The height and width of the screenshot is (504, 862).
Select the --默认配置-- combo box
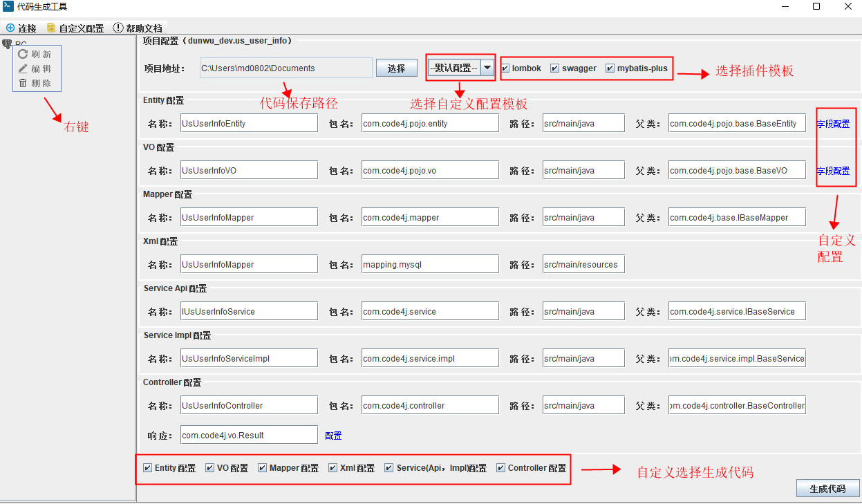[460, 68]
